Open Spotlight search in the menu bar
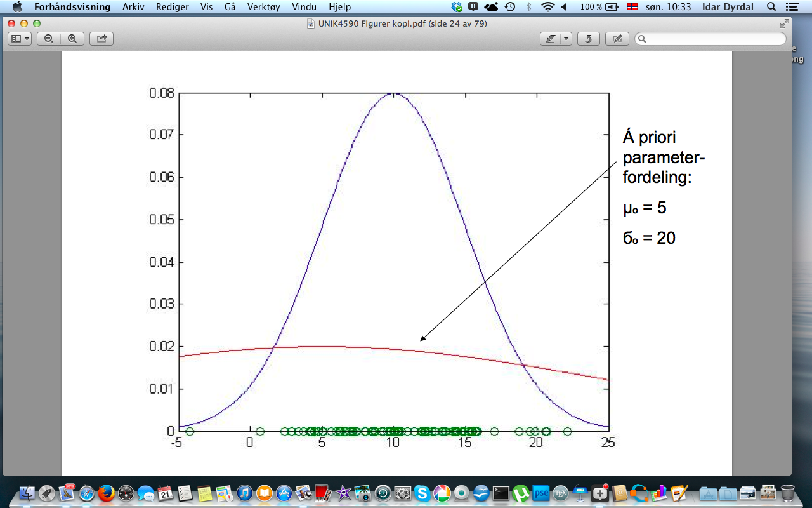 pos(771,7)
